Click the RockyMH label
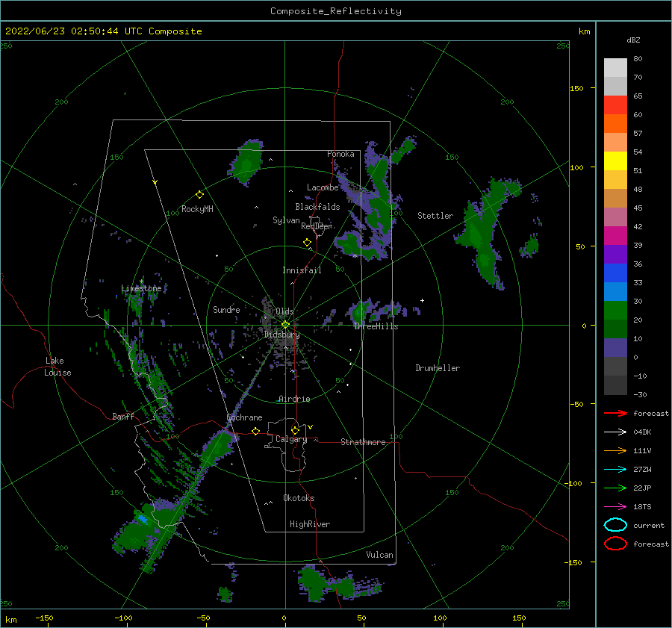This screenshot has height=628, width=672. click(197, 209)
